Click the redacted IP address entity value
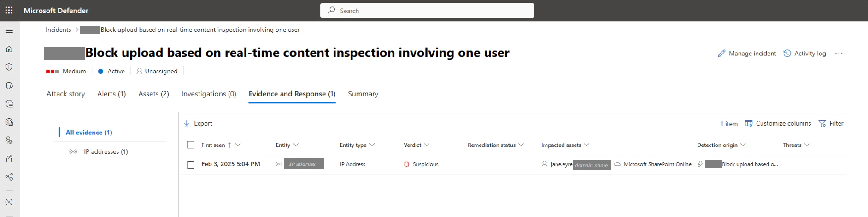 tap(304, 164)
